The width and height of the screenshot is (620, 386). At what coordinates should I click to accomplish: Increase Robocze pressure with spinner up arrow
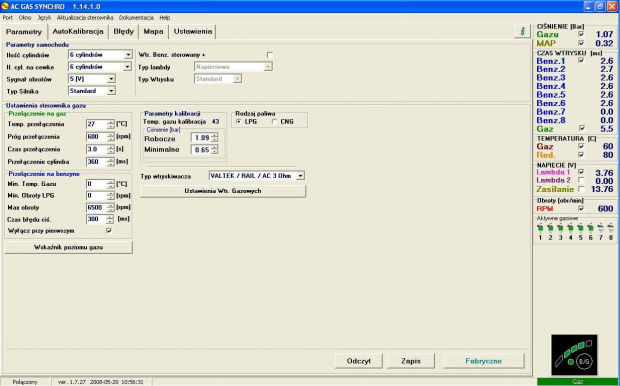tap(214, 135)
